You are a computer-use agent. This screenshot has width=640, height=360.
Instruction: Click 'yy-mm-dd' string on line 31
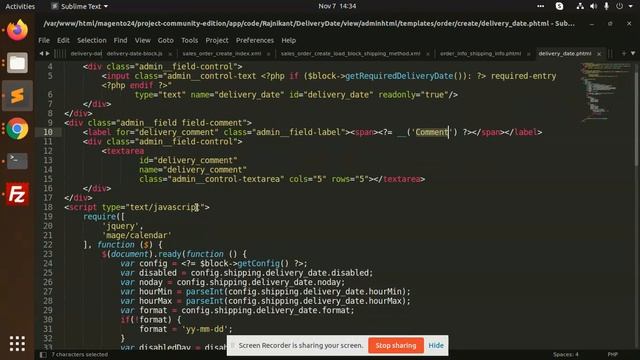[x=207, y=329]
